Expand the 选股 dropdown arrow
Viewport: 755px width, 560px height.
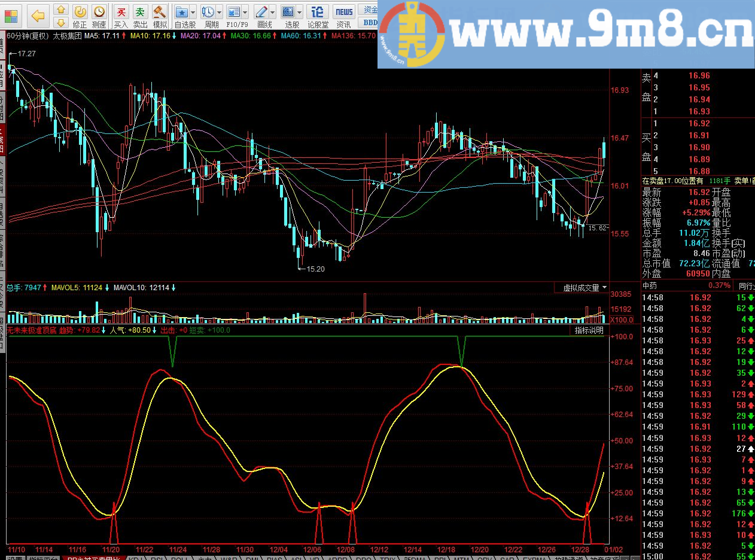point(299,12)
